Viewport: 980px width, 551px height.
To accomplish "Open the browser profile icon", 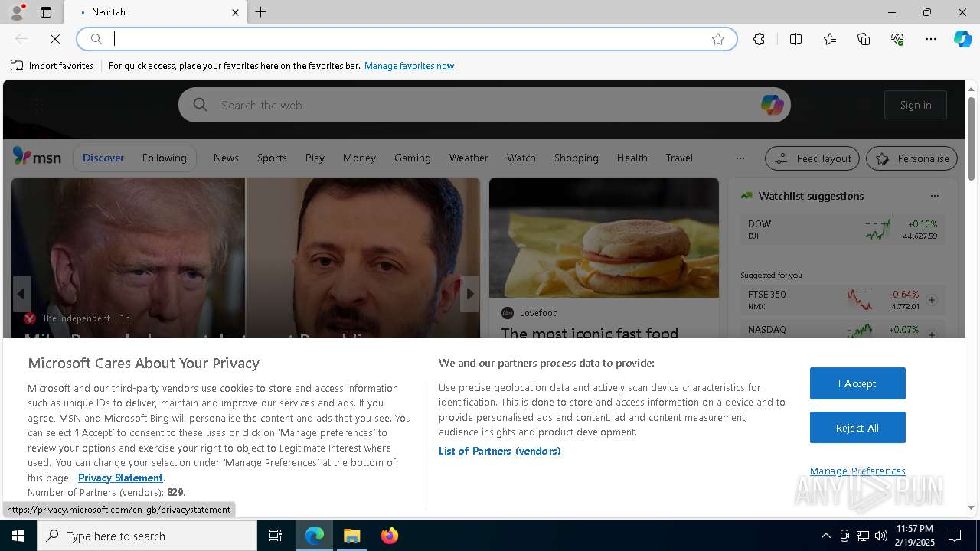I will (17, 12).
